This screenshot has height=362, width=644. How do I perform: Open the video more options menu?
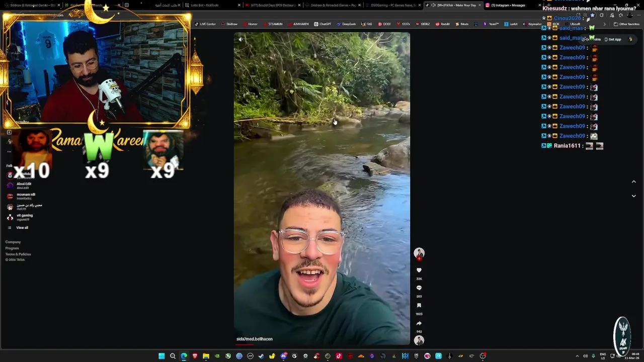point(403,39)
